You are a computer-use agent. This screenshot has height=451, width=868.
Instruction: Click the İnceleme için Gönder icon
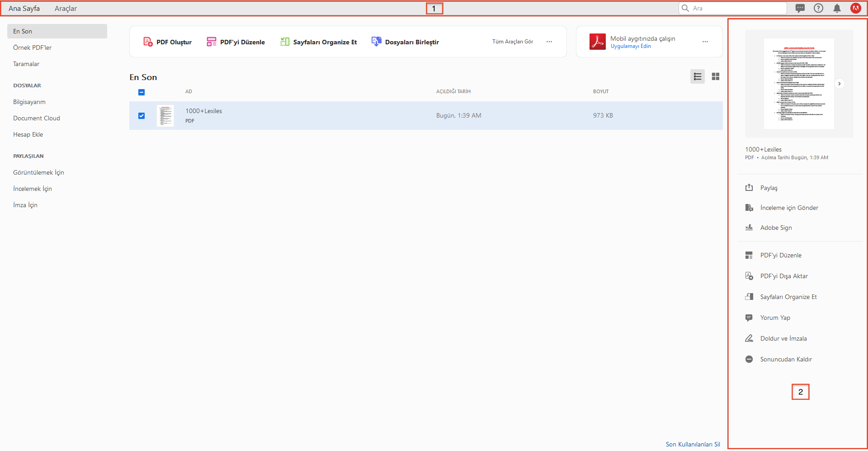749,208
